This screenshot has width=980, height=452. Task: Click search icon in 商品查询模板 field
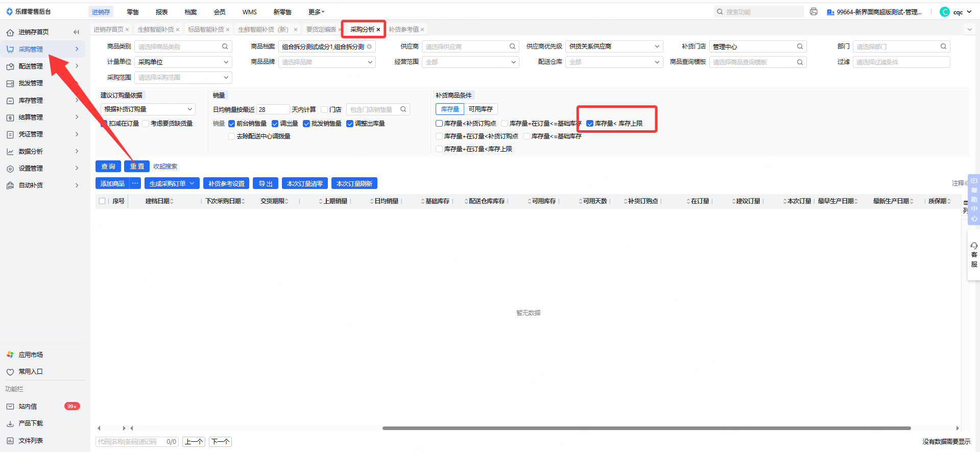click(x=800, y=62)
